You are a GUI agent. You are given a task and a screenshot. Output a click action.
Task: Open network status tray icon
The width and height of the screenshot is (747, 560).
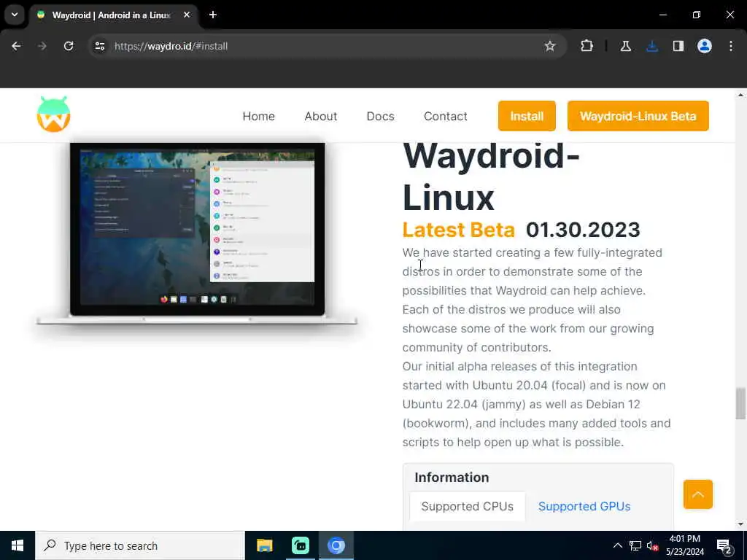point(635,545)
